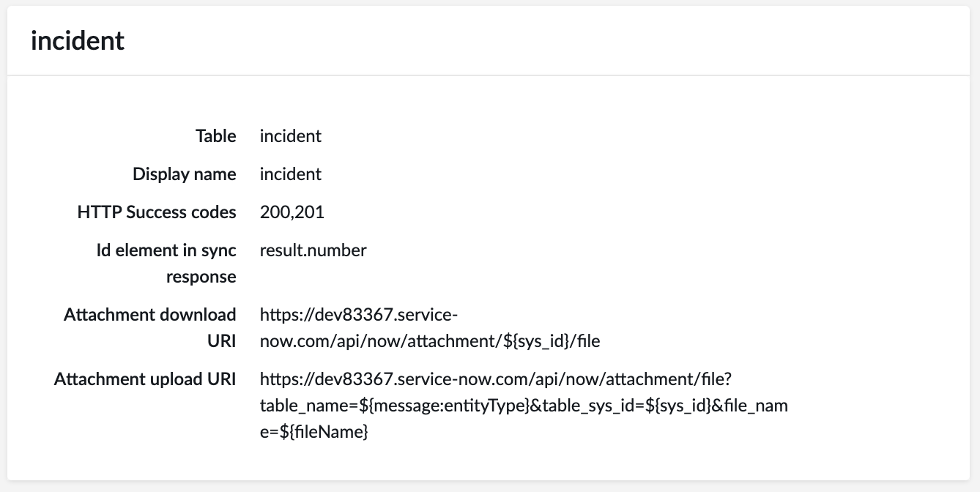
Task: Click the https://dev83367.service- download URL line
Action: tap(359, 315)
